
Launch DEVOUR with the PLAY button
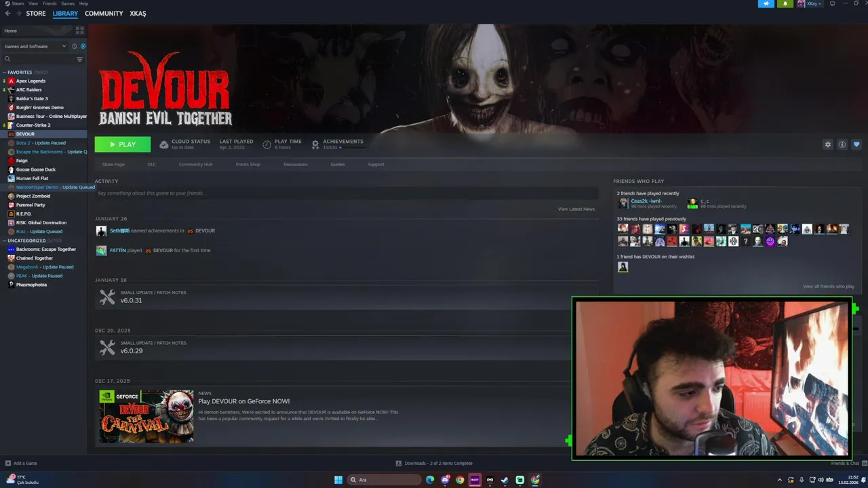[123, 144]
